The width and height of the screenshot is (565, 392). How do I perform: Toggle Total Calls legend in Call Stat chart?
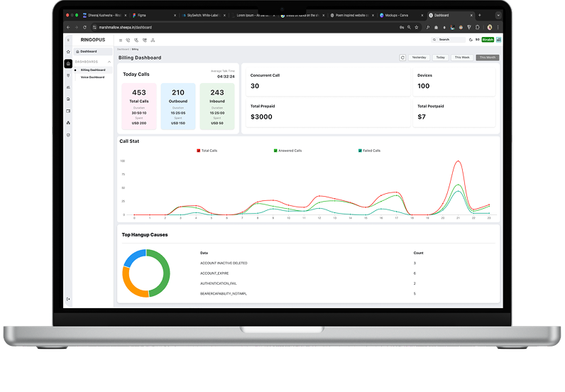(207, 151)
